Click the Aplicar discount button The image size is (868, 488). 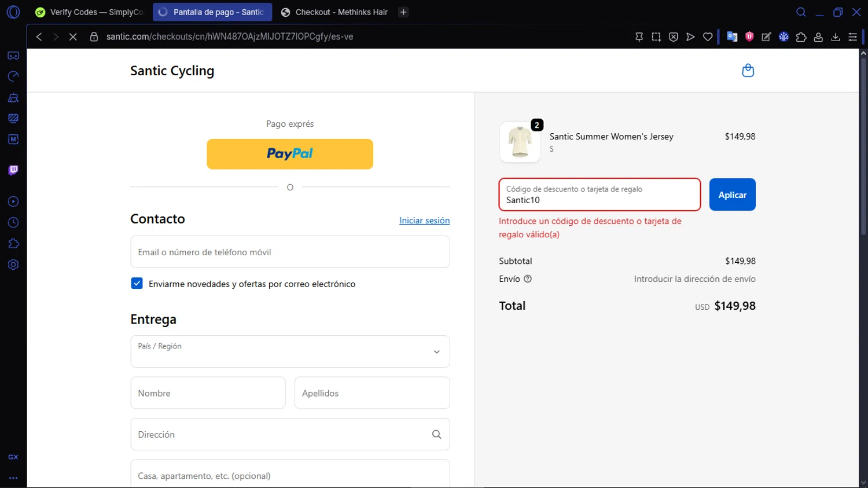(733, 195)
